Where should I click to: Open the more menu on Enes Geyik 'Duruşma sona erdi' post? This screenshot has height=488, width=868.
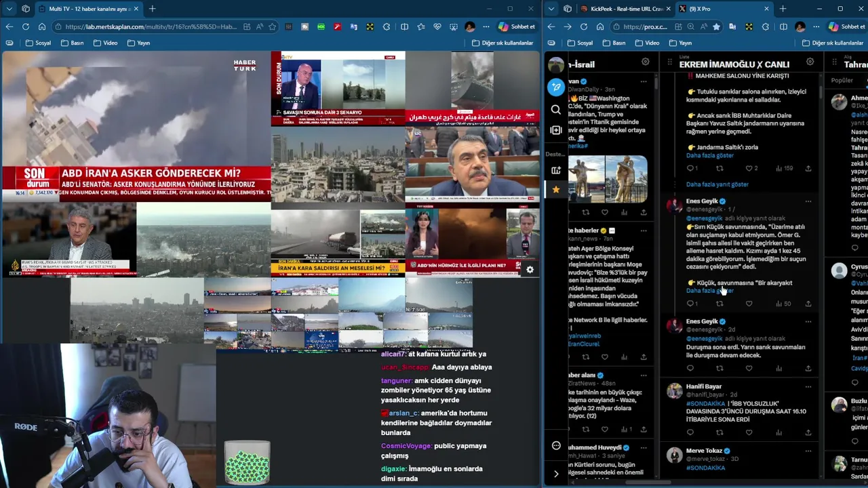click(808, 321)
